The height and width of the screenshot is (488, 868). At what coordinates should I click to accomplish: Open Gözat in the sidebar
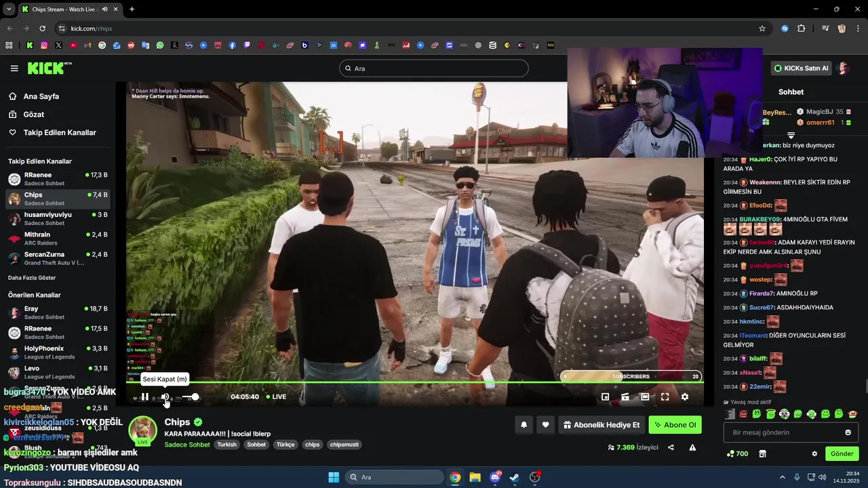click(34, 115)
